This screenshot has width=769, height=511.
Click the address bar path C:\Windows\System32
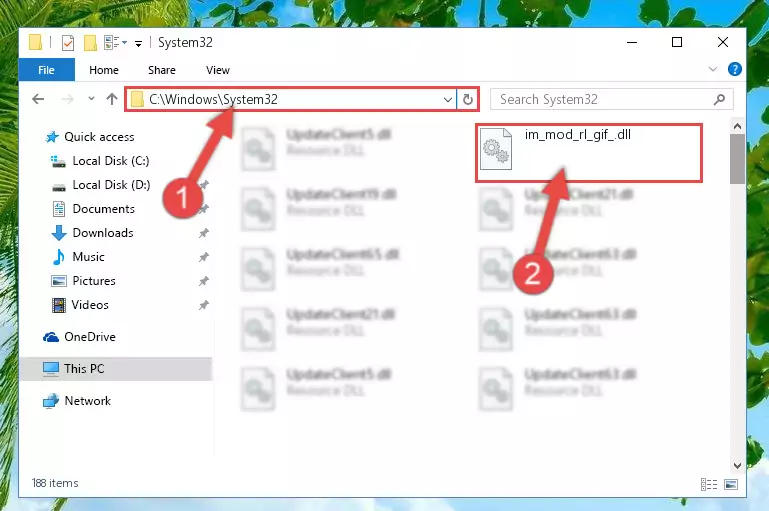pyautogui.click(x=213, y=100)
